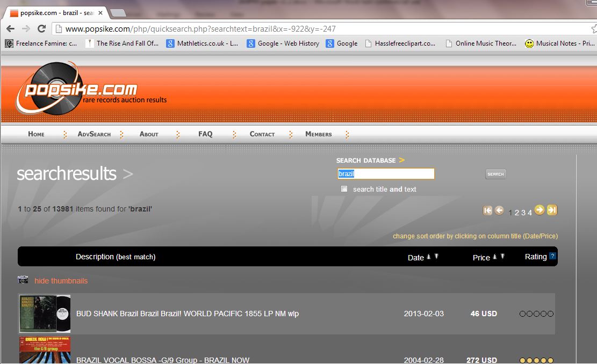Image resolution: width=597 pixels, height=364 pixels.
Task: Go back with the browser back arrow
Action: tap(10, 28)
